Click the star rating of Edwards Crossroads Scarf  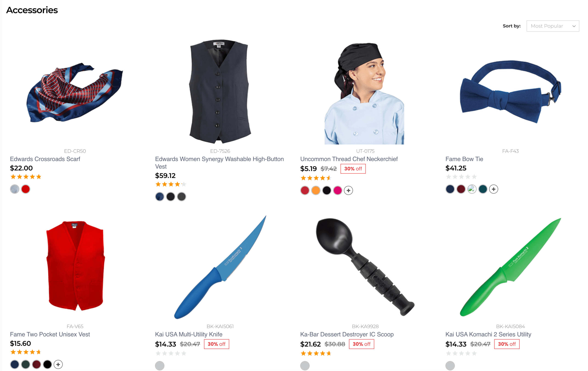coord(26,177)
